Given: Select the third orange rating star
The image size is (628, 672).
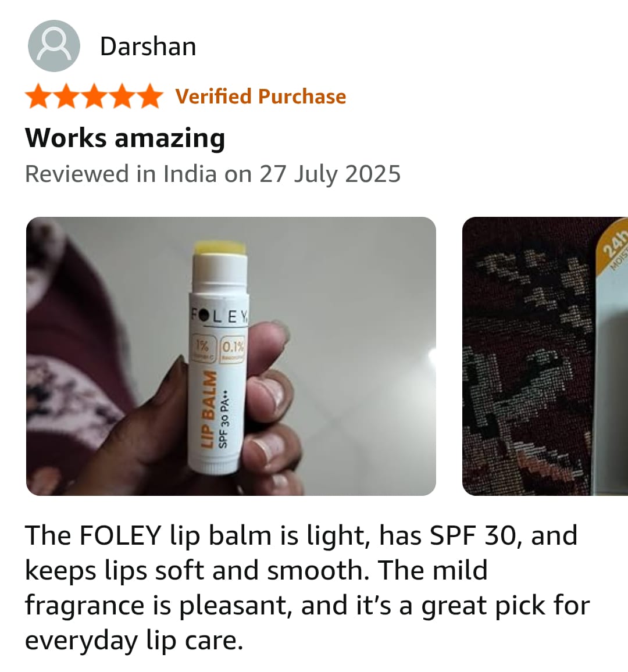Looking at the screenshot, I should (x=94, y=96).
